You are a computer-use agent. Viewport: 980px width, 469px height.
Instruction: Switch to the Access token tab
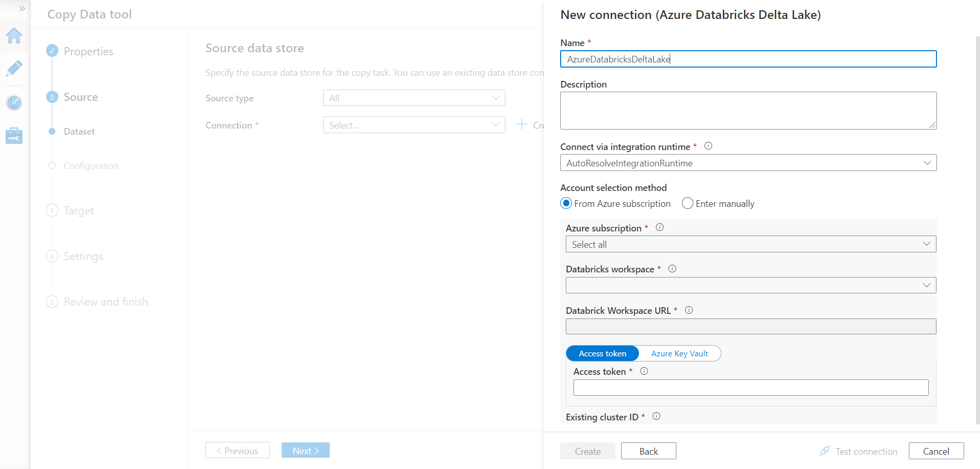point(603,354)
